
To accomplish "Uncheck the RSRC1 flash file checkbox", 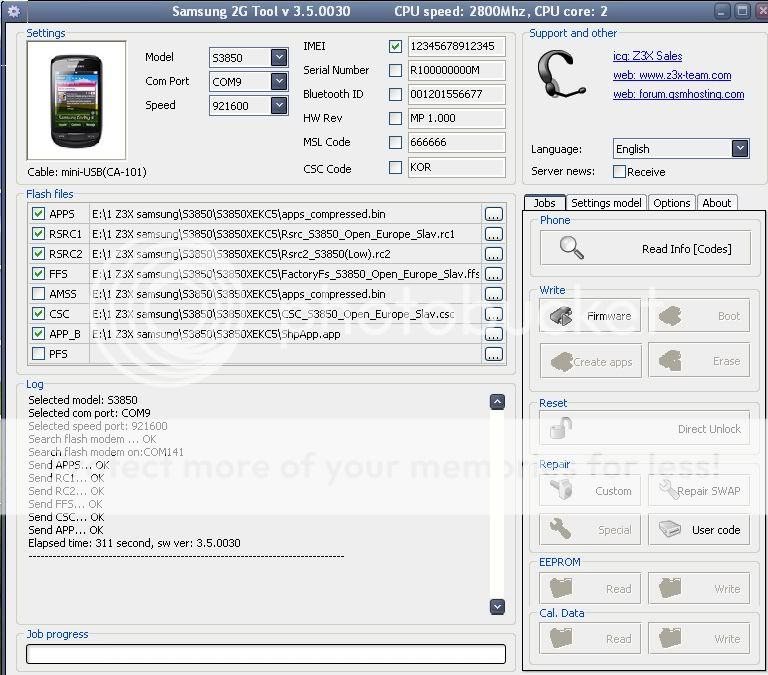I will tap(38, 234).
